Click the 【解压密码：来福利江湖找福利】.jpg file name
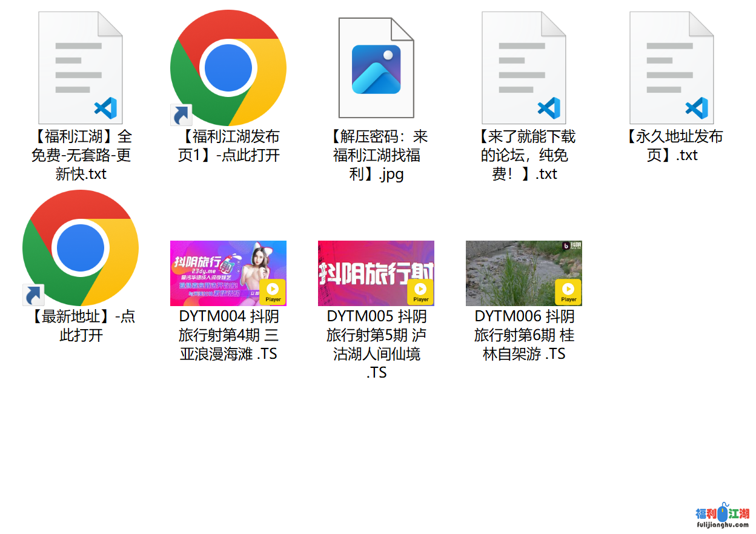Image resolution: width=756 pixels, height=534 pixels. (x=376, y=155)
